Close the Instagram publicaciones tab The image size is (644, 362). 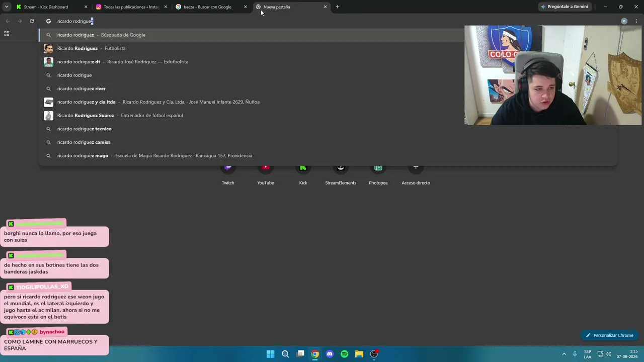[166, 7]
